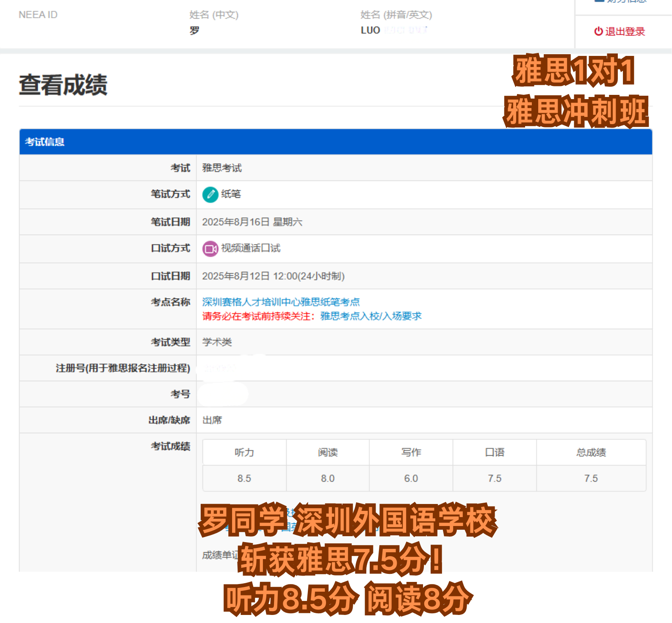Viewport: 672px width, 623px height.
Task: Click the 退出登录 logout link
Action: (624, 31)
